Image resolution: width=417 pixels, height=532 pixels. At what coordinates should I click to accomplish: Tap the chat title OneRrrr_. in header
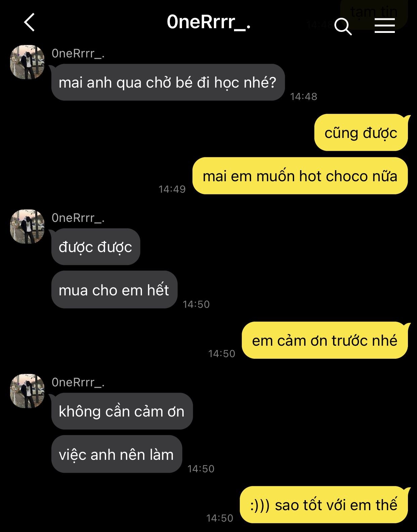click(208, 22)
